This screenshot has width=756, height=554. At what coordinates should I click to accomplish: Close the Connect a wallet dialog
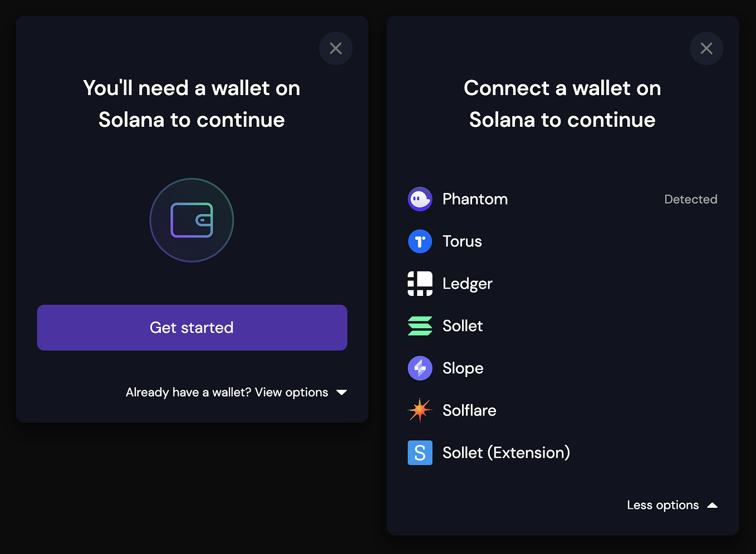[x=706, y=48]
